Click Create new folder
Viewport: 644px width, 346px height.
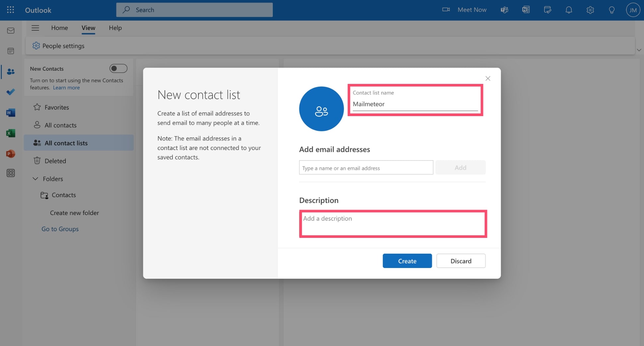tap(74, 213)
